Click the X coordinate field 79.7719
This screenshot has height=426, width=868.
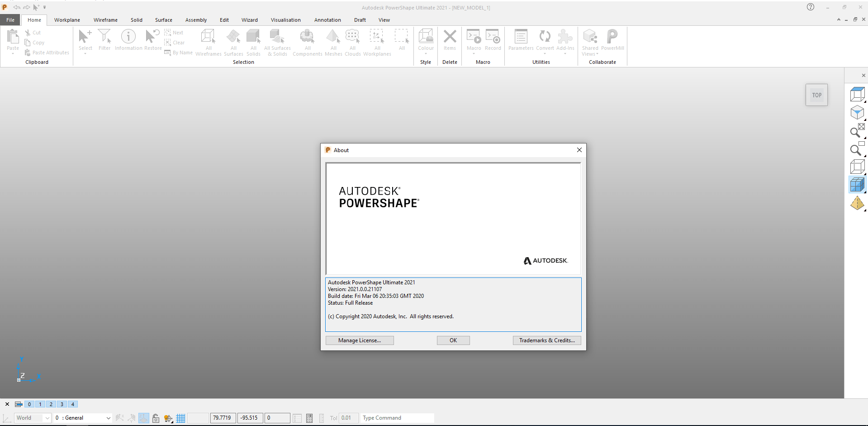[223, 418]
